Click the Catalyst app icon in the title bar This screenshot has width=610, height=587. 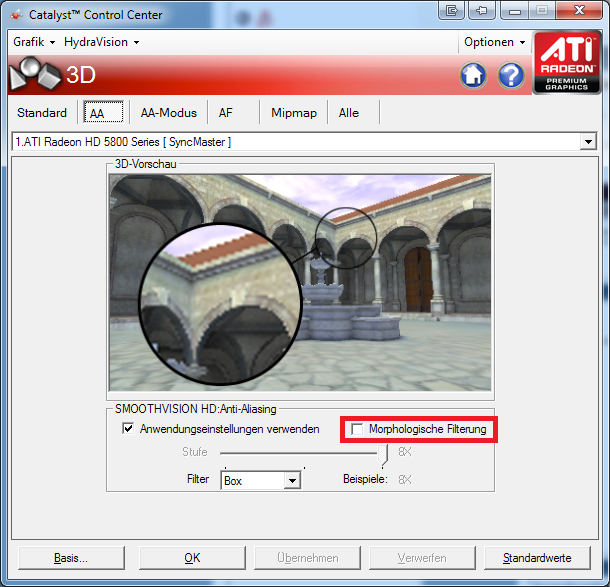[x=16, y=15]
